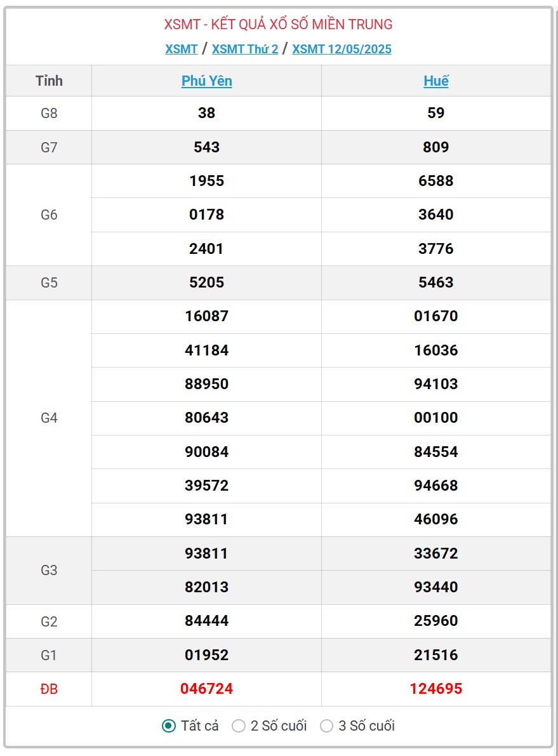Click the Huế G2 number 25960
Viewport: 558px width, 756px height.
pos(436,621)
